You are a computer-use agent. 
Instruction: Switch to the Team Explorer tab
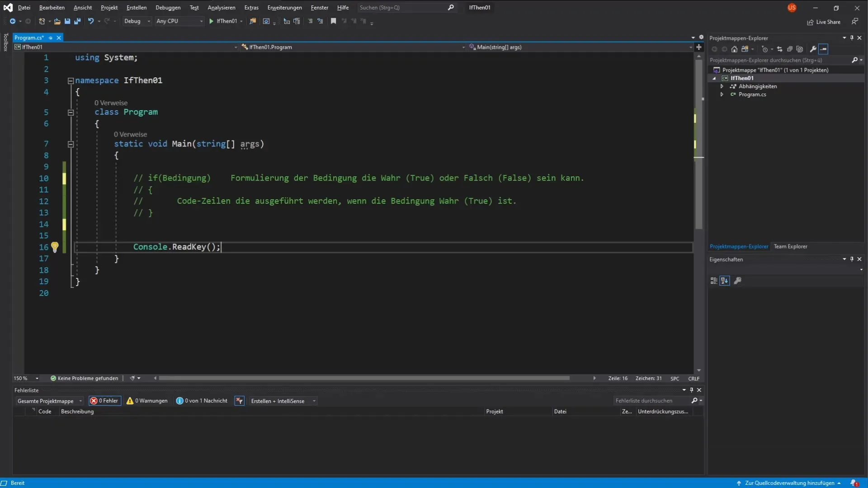pos(790,247)
